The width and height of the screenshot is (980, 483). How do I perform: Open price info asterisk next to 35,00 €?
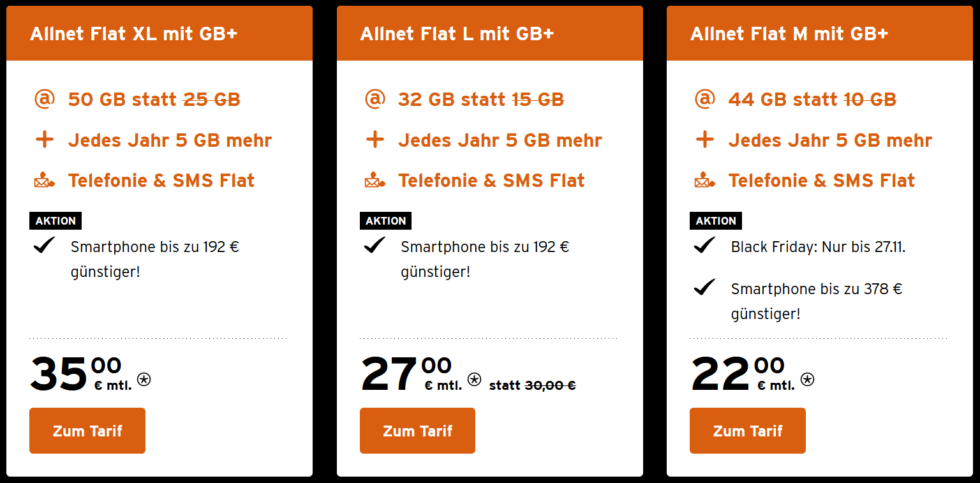click(144, 380)
